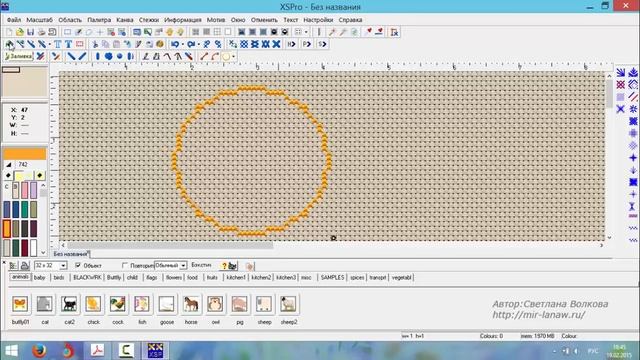Open the Redo history dropdown arrow
The width and height of the screenshot is (640, 360).
pyautogui.click(x=198, y=44)
